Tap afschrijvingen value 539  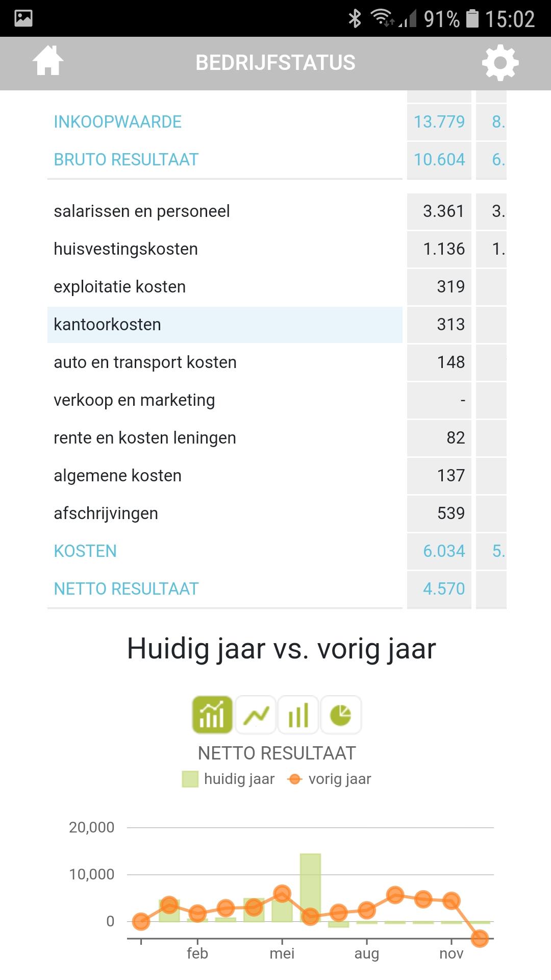(451, 513)
